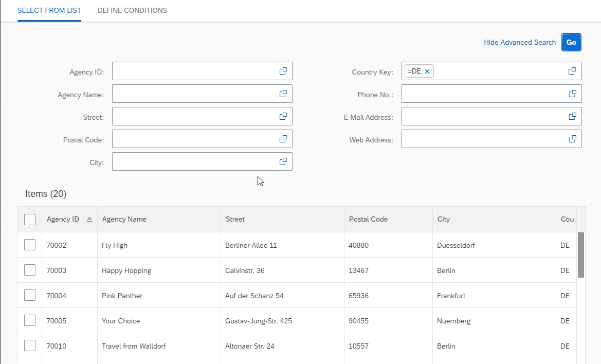Open value help icon for Agency ID

[x=283, y=71]
